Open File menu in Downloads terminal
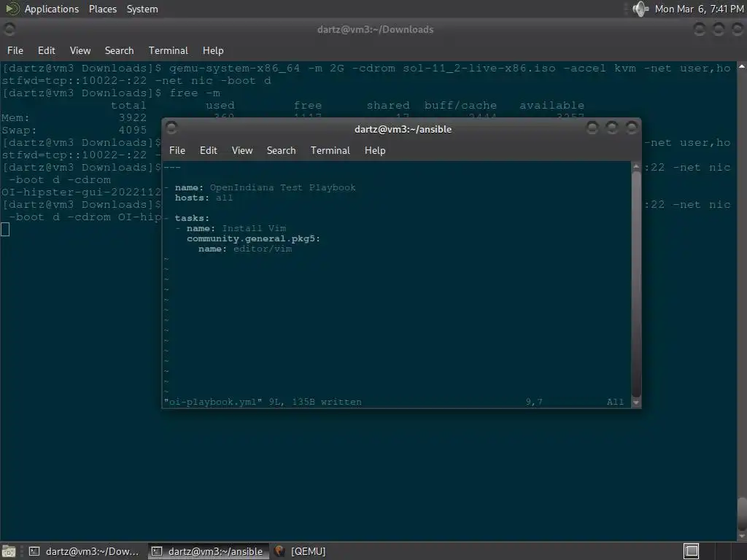Screen dimensions: 747x560 tap(15, 50)
